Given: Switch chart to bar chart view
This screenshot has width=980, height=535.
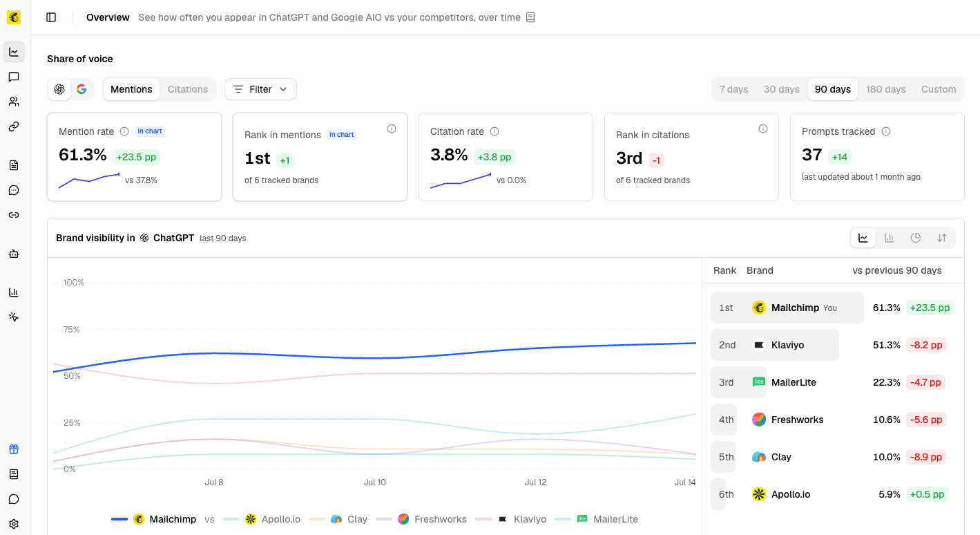Looking at the screenshot, I should tap(890, 238).
